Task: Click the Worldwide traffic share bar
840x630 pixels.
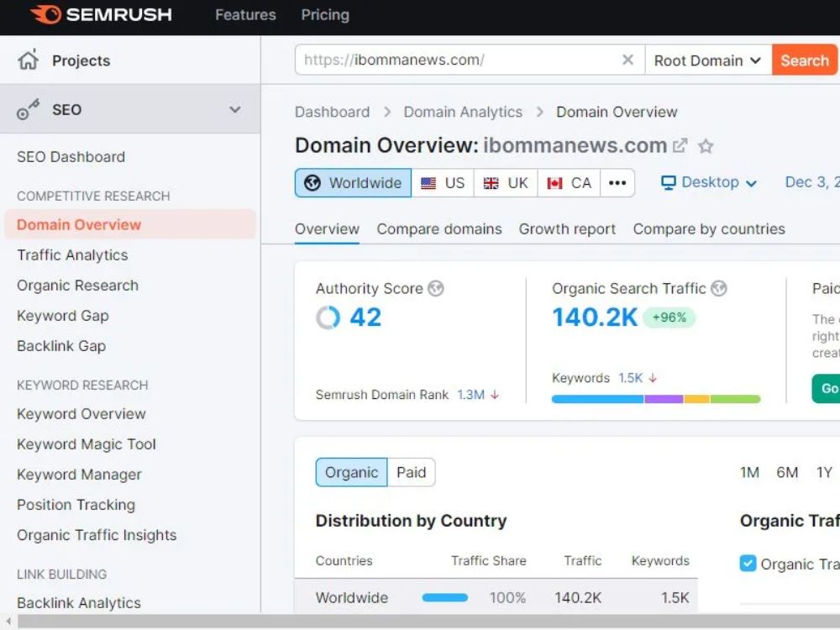Action: coord(444,597)
